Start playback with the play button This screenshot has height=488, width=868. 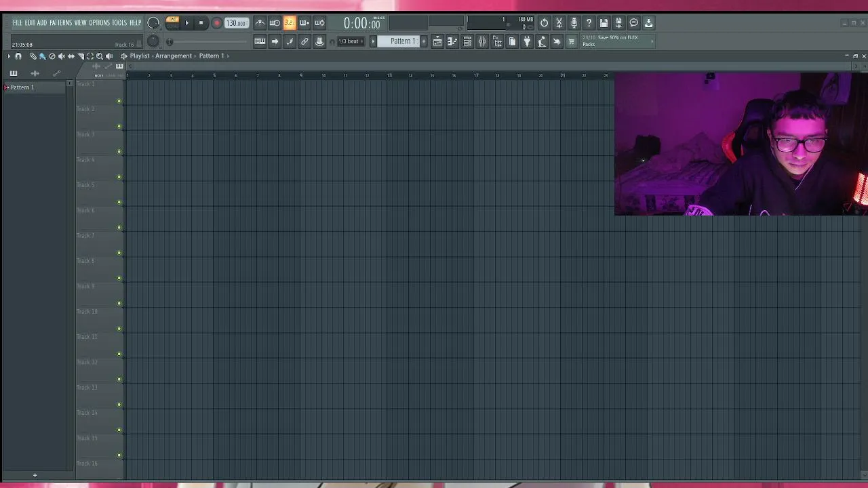pos(187,23)
